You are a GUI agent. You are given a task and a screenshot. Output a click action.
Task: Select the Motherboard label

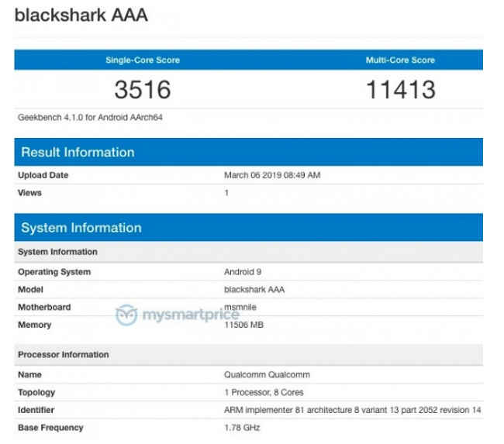click(44, 307)
